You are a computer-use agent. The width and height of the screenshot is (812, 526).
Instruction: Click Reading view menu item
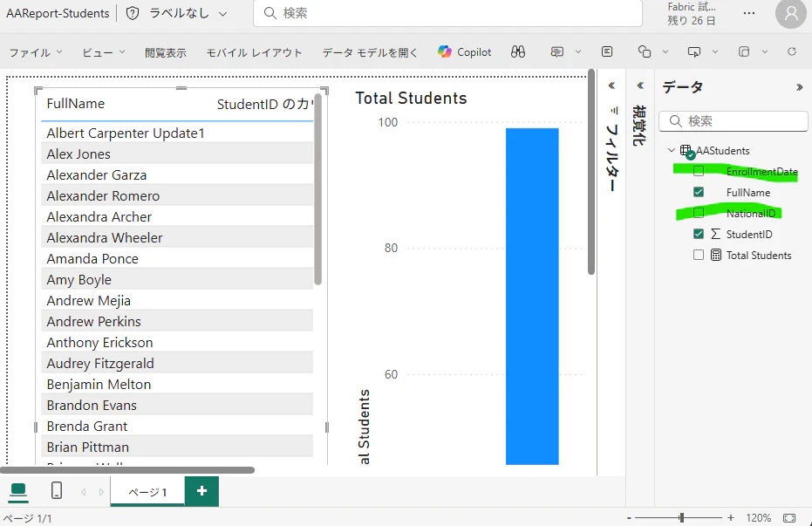[166, 52]
